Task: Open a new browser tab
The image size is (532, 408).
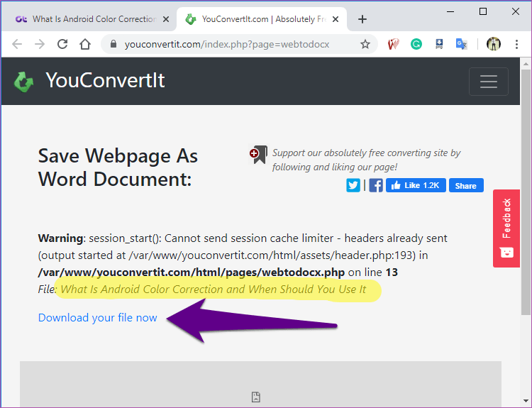Action: 362,19
